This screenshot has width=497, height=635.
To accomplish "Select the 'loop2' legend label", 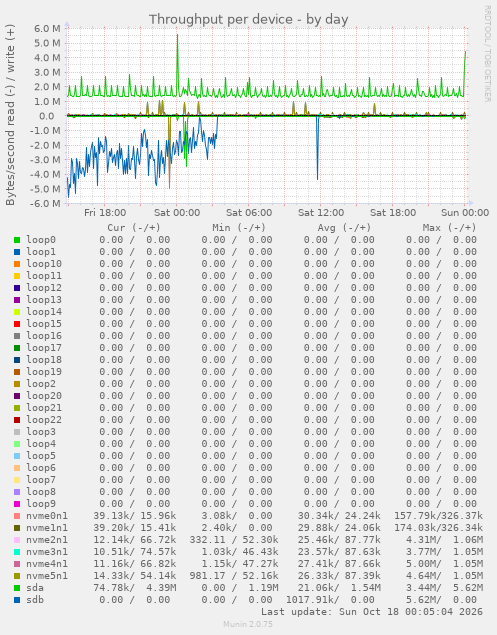I will 41,384.
